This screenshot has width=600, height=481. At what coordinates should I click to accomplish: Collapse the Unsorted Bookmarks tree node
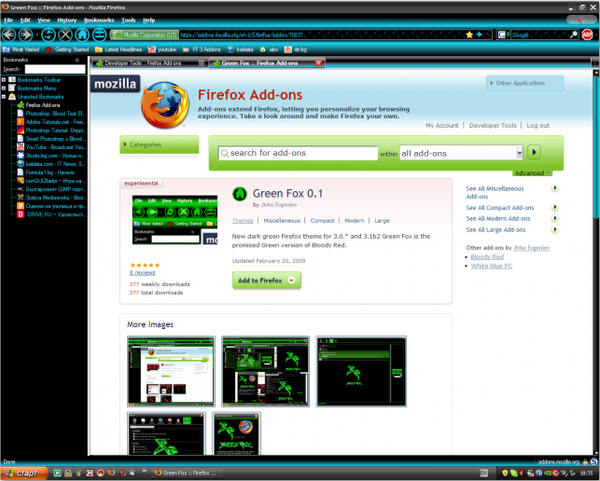(3, 96)
